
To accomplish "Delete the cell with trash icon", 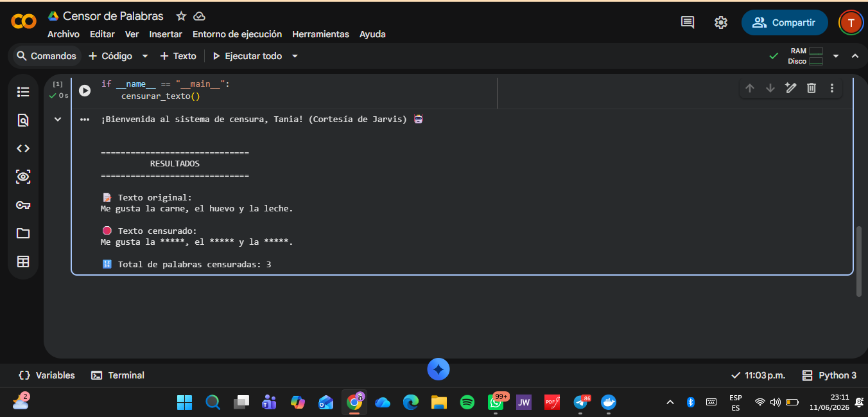I will click(x=812, y=88).
